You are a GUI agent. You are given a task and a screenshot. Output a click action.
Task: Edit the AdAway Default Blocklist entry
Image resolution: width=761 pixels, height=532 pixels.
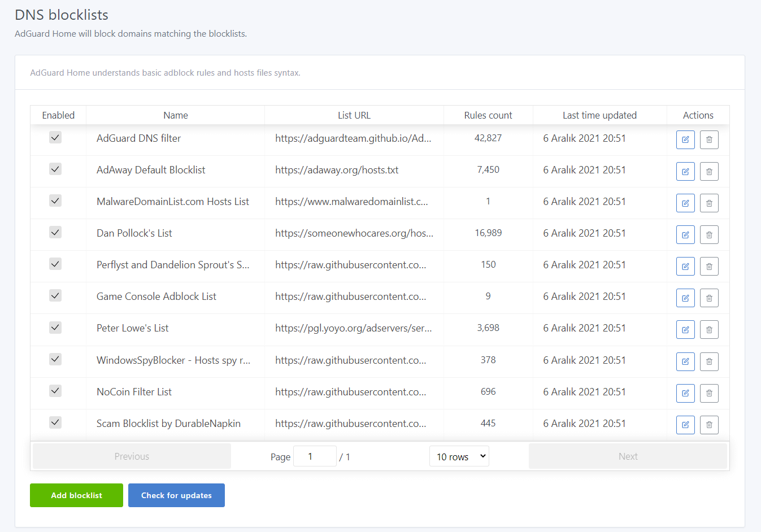[x=685, y=171]
